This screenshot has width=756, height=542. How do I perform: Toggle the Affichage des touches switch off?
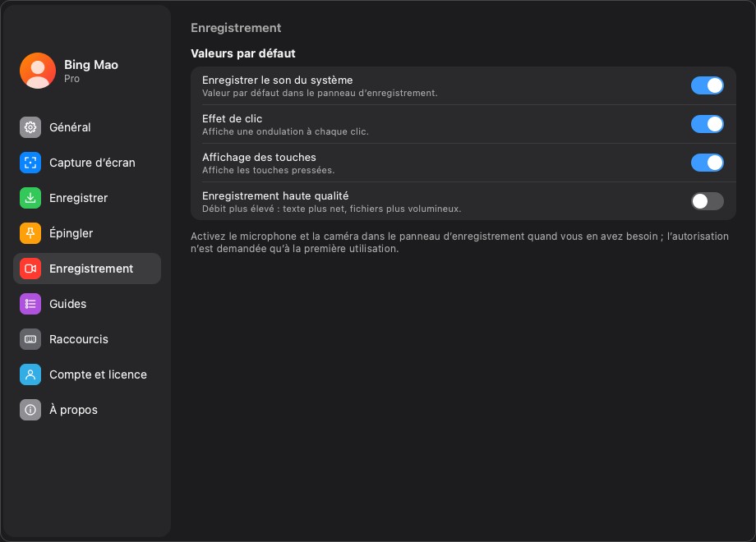707,163
